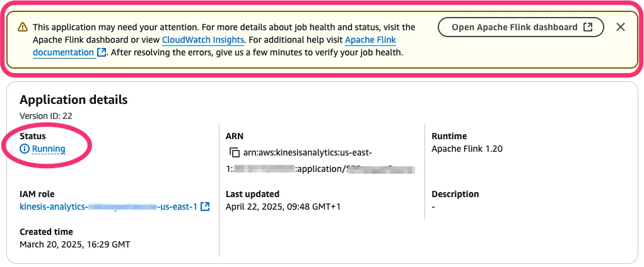Copy the ARN using the copy icon
644x267 pixels.
[x=234, y=152]
